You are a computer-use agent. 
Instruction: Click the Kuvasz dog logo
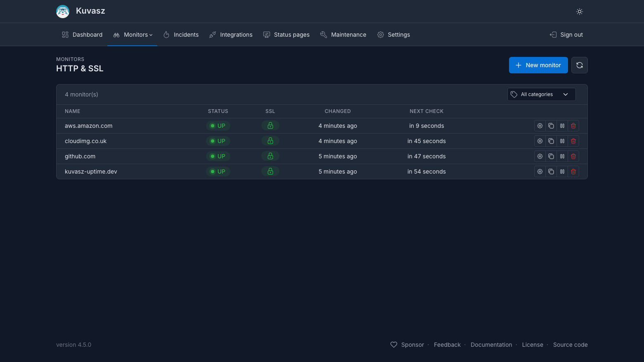tap(63, 12)
